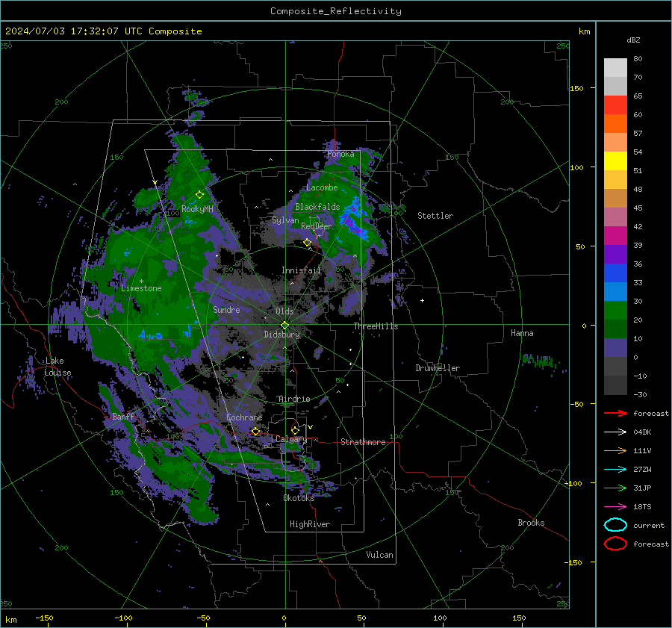Click the green 31JP arrow icon
Viewport: 672px width, 628px height.
coord(615,488)
